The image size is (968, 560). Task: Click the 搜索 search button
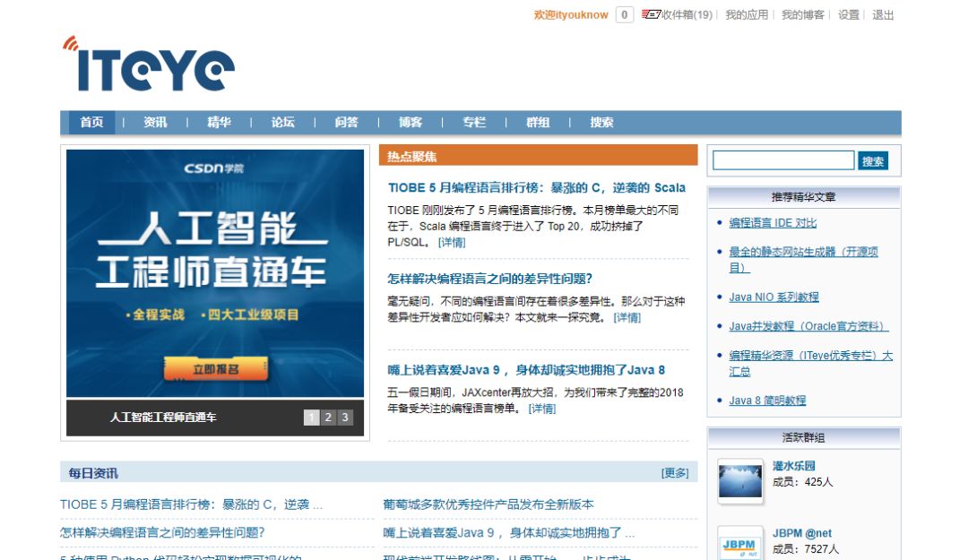[873, 160]
